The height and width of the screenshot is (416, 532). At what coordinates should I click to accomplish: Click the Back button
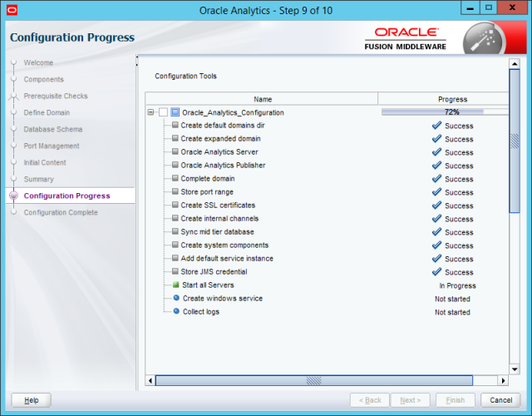pos(370,400)
